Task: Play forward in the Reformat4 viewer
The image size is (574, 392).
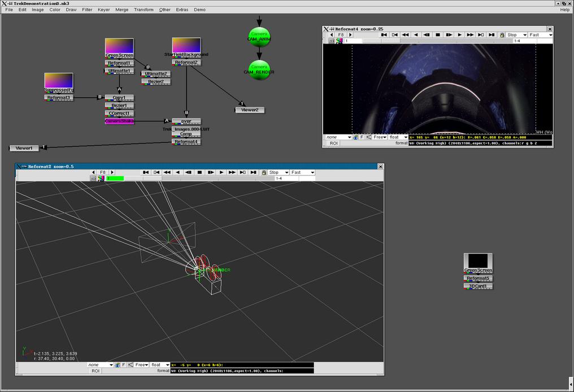Action: [x=460, y=35]
